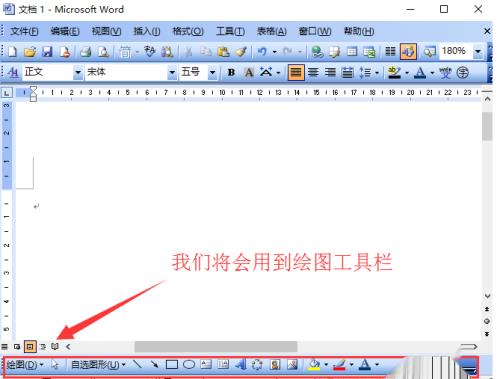Screen dimensions: 500x379
Task: Open the 表格(A) menu
Action: pos(272,31)
